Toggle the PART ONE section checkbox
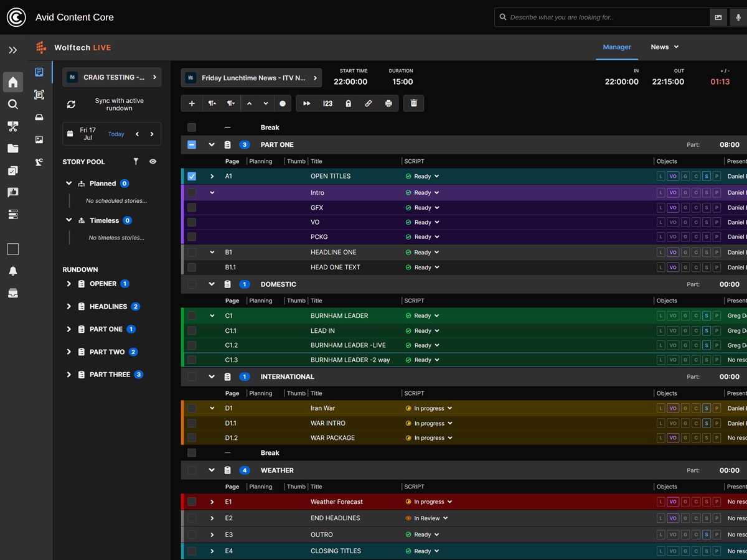Screen dimensions: 747x560 pyautogui.click(x=192, y=144)
